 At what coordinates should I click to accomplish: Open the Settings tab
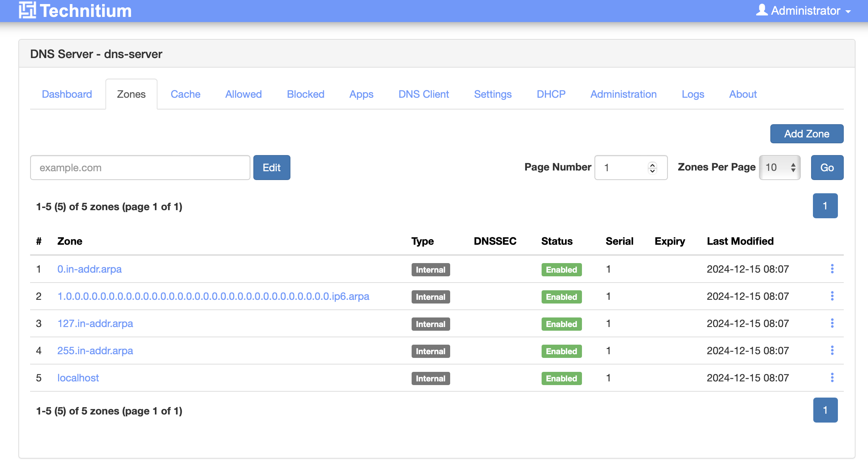pyautogui.click(x=492, y=94)
